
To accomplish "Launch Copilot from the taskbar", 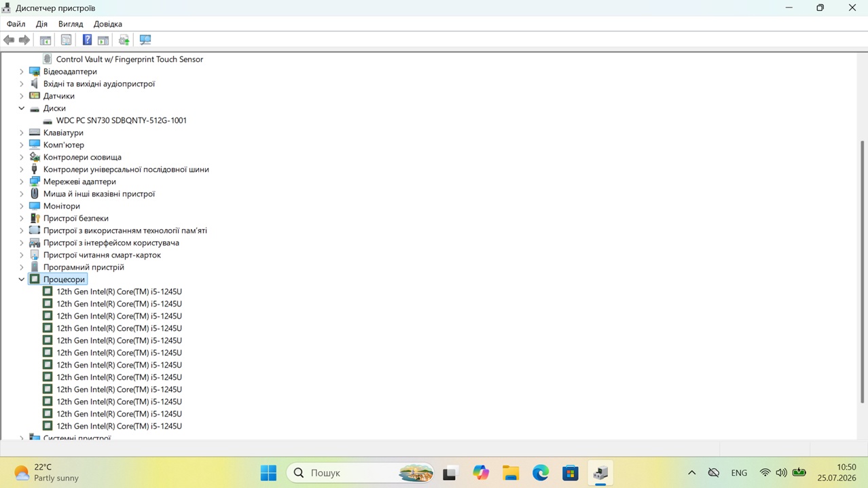I will [481, 473].
